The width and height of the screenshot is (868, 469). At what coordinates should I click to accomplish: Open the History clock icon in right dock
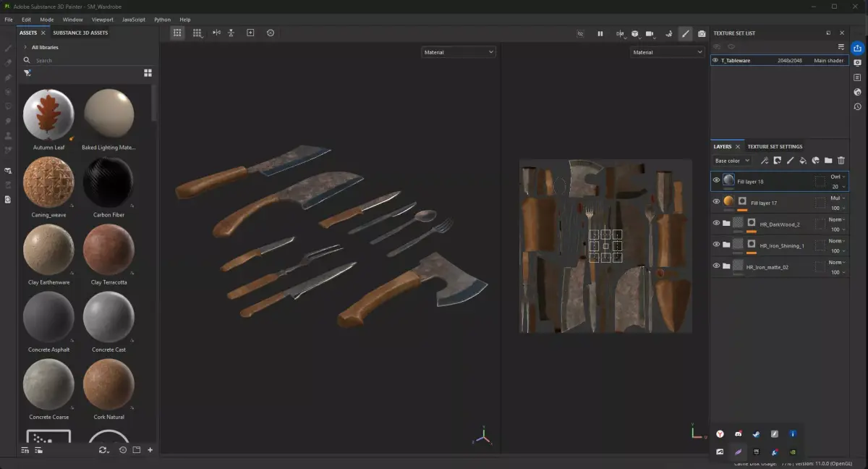click(x=857, y=106)
